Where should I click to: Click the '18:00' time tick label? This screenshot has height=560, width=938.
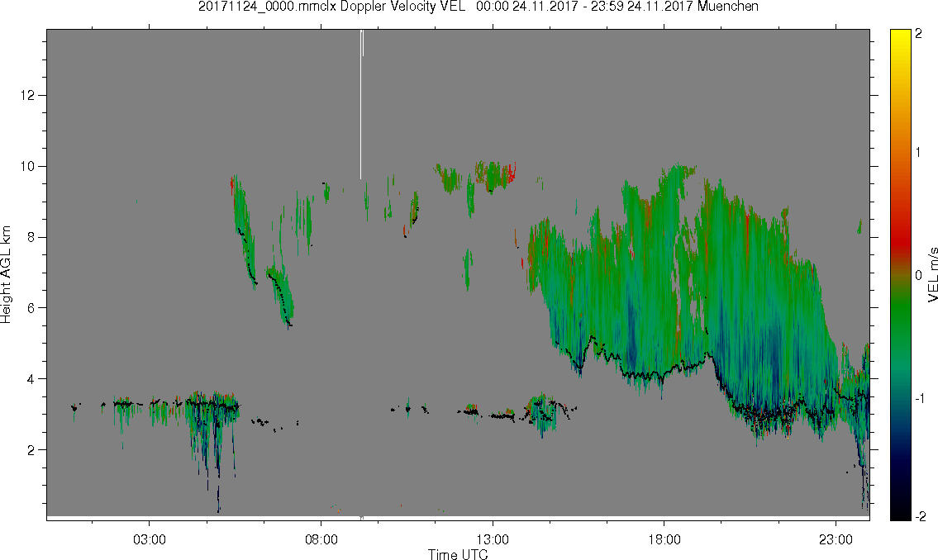pos(664,539)
